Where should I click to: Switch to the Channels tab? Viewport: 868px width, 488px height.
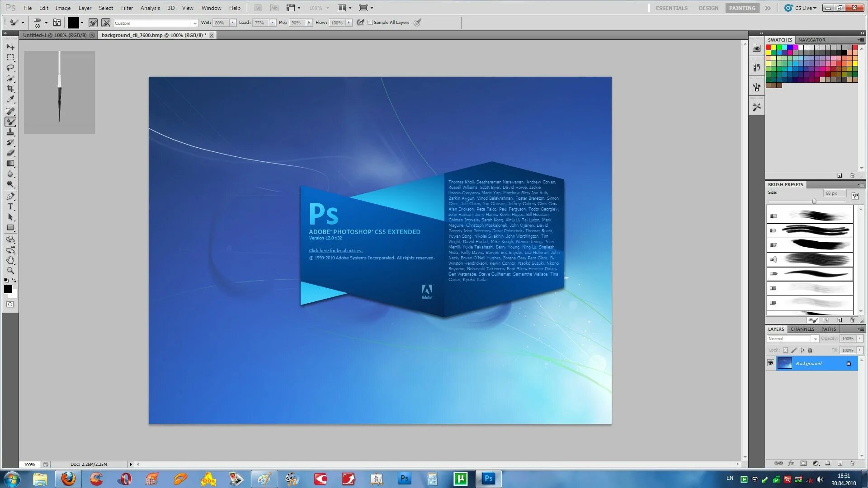click(802, 329)
